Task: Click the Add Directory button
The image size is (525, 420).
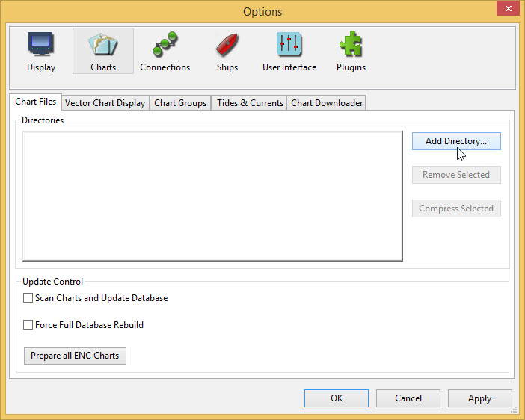Action: 456,141
